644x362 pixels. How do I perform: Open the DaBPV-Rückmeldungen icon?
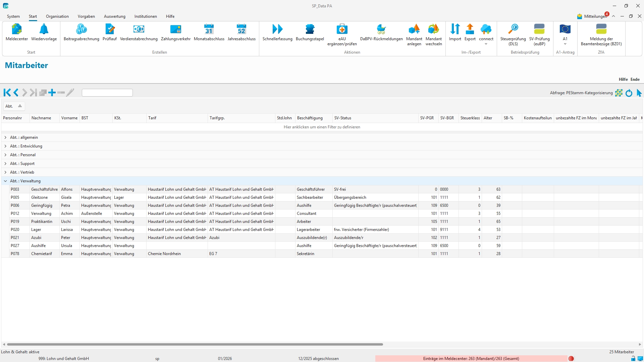point(381,29)
